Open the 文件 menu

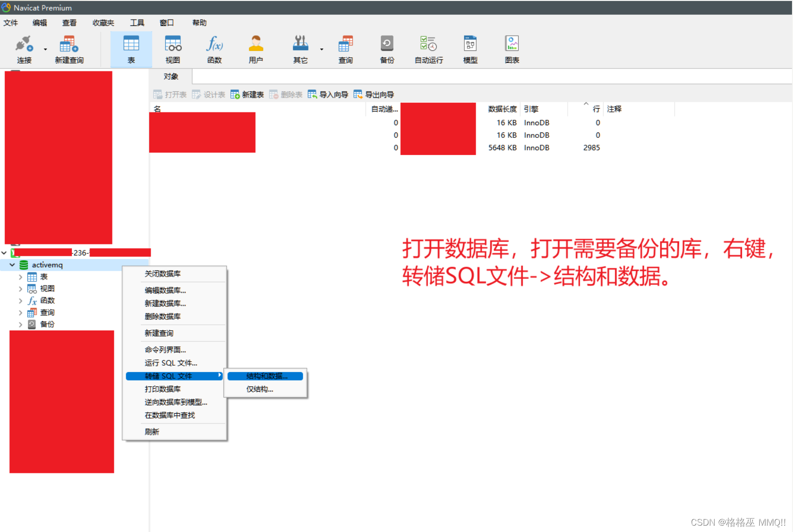click(11, 22)
